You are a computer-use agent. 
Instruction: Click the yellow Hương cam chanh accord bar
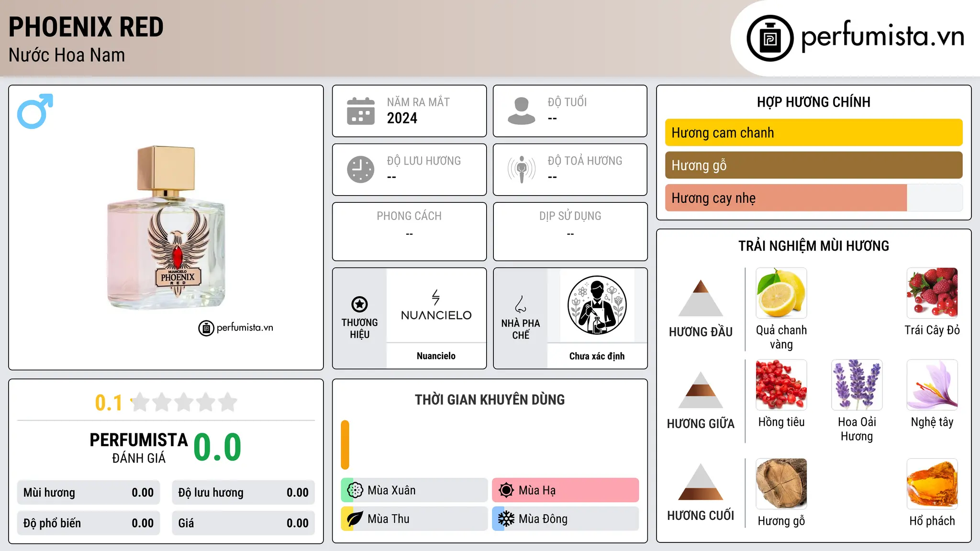click(x=813, y=132)
